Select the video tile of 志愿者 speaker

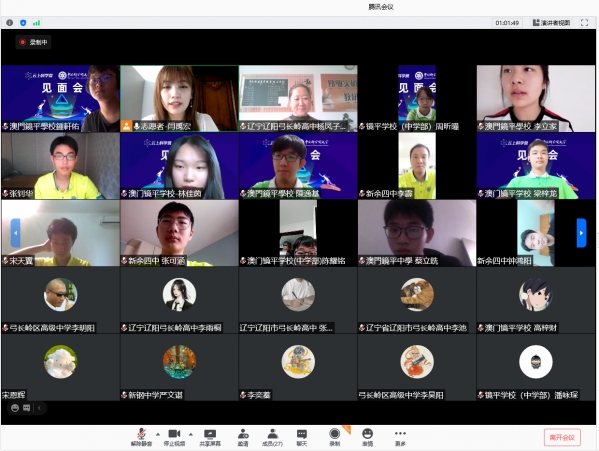coord(180,99)
